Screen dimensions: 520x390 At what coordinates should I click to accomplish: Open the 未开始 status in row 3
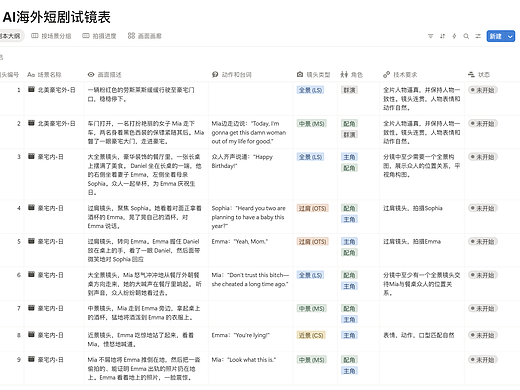(x=483, y=157)
